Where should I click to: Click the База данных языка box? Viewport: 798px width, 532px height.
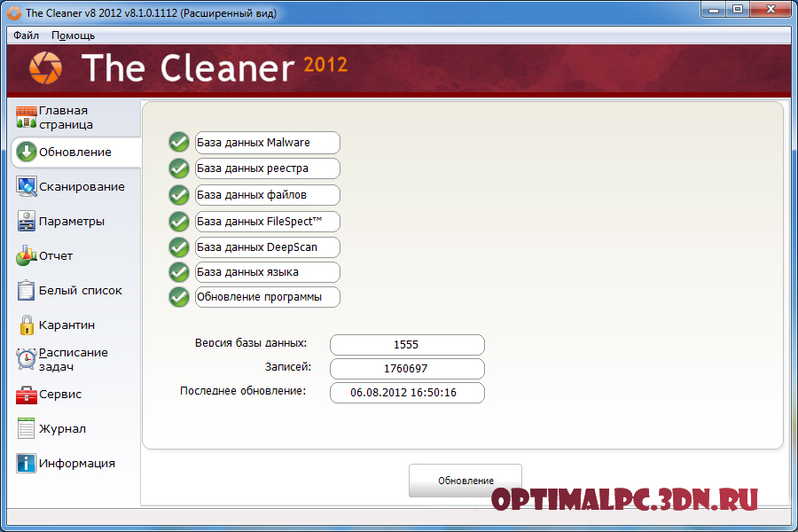coord(267,272)
